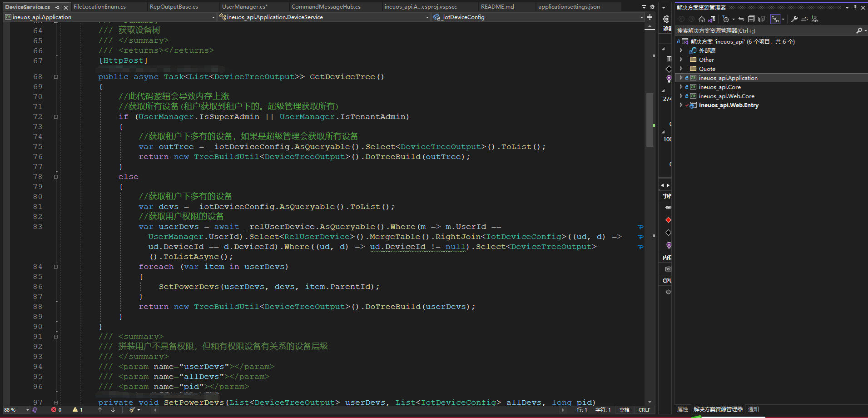Open properties via the wrench icon
This screenshot has width=868, height=418.
(x=794, y=19)
